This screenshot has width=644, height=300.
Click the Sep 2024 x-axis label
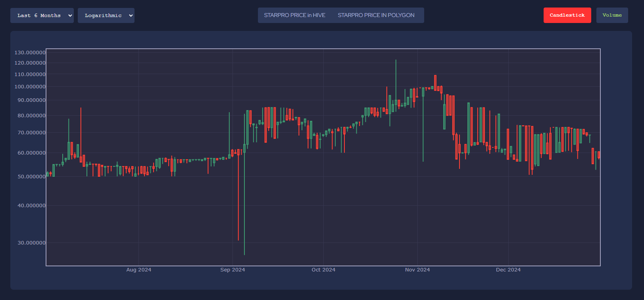(x=233, y=270)
